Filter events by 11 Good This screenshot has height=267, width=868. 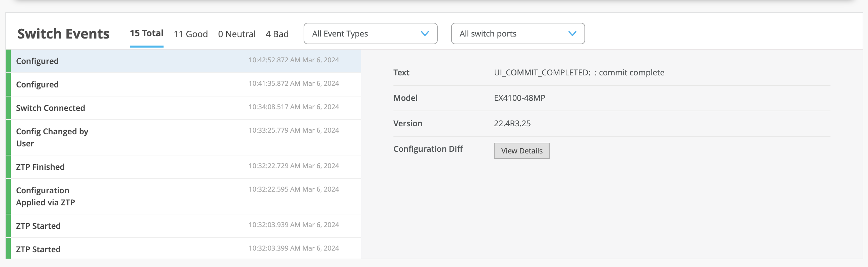191,34
